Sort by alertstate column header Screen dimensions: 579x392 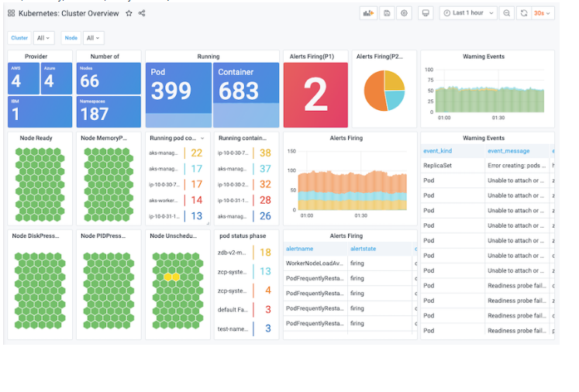(363, 249)
